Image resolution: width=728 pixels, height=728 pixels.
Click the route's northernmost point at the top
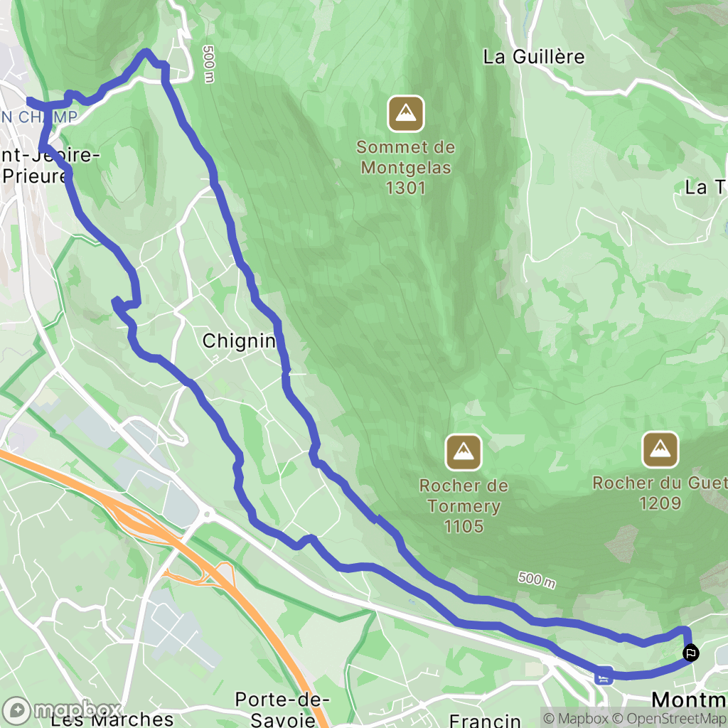point(146,51)
